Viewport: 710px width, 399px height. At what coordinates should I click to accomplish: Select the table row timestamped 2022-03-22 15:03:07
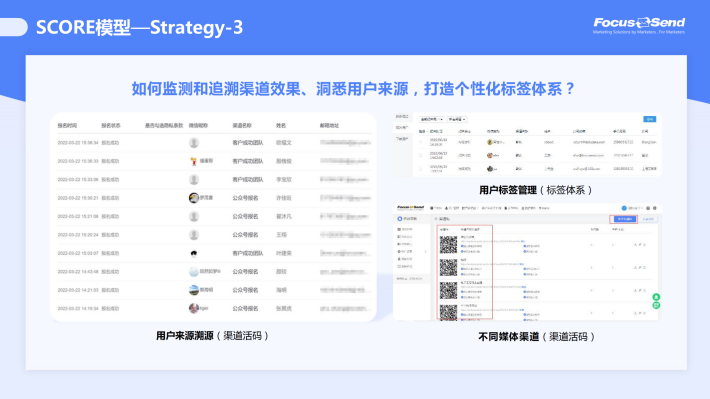214,254
